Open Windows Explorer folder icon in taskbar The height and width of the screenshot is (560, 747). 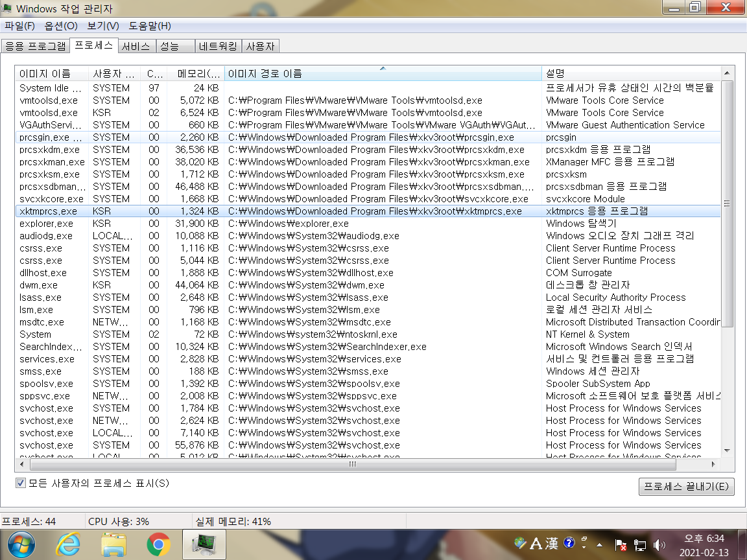pos(113,544)
